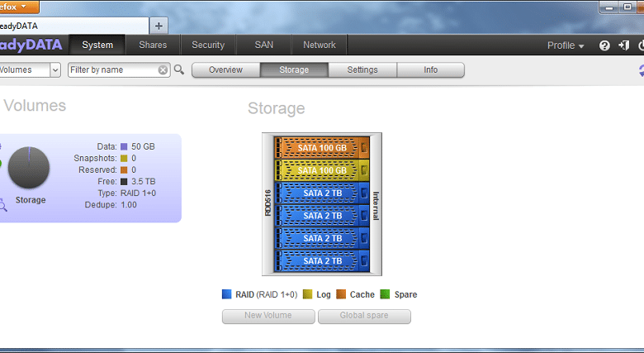Click the "50 GB" data value
Screen dimensions: 644x353
pos(143,146)
